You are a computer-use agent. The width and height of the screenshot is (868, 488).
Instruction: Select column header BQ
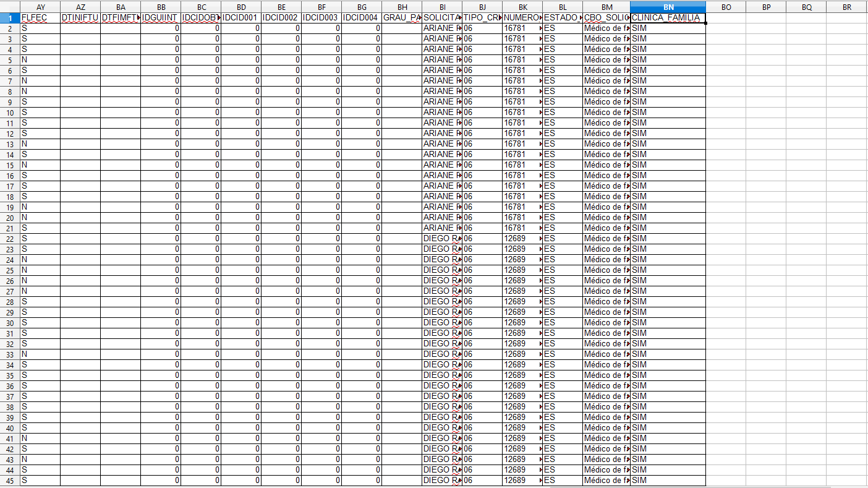coord(806,7)
